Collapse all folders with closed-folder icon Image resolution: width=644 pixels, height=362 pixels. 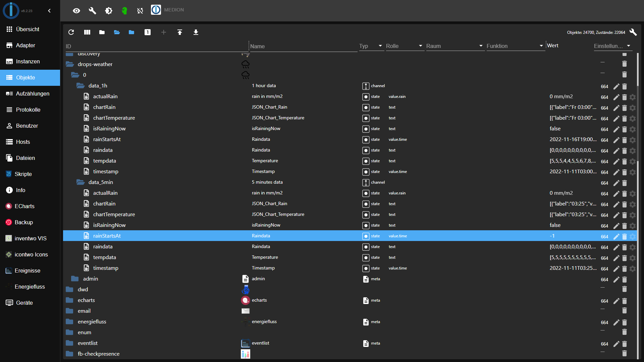pyautogui.click(x=102, y=32)
